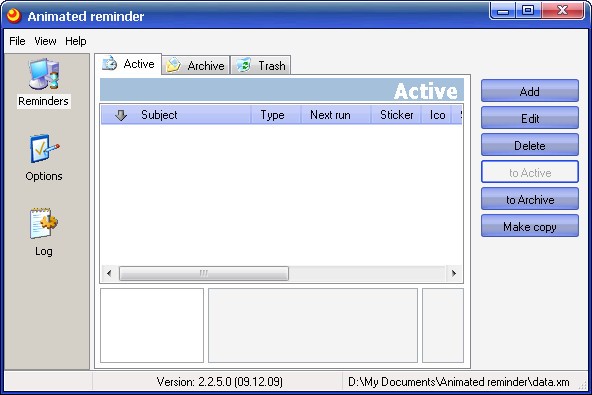This screenshot has width=592, height=395.
Task: Click the Make copy button
Action: pyautogui.click(x=530, y=226)
